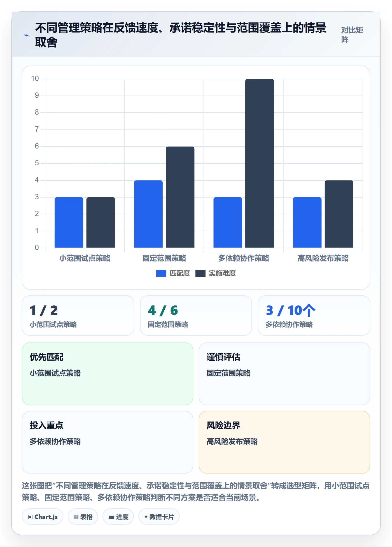Select the blue bar for 多依赖协作策略
392x547 pixels.
coord(228,222)
